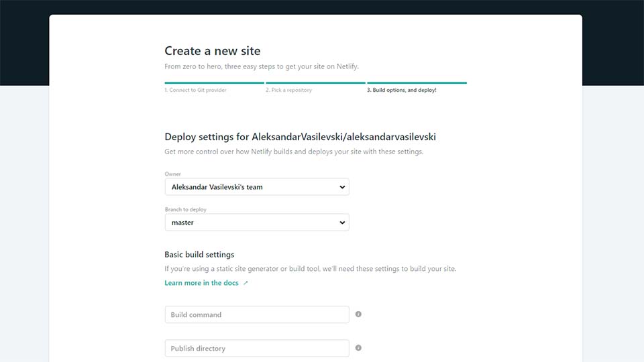The width and height of the screenshot is (644, 362).
Task: Click the Create a new site heading
Action: pyautogui.click(x=213, y=51)
